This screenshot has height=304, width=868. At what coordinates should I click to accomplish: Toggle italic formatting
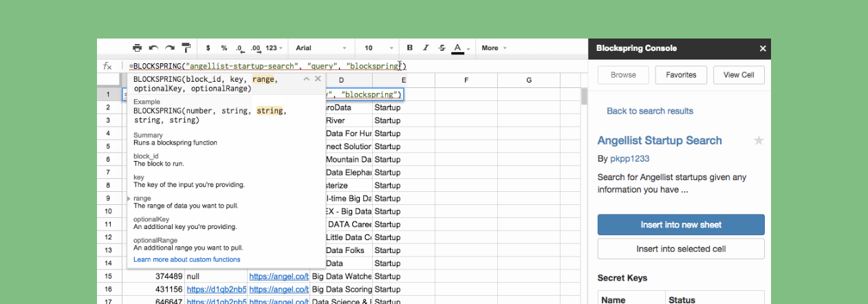click(426, 48)
